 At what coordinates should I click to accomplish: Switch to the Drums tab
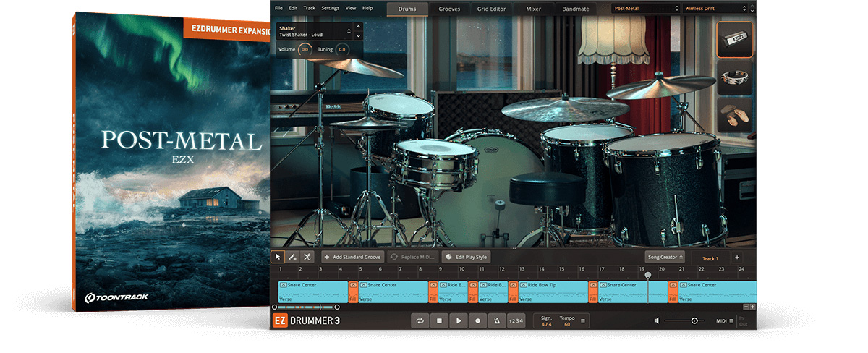click(x=407, y=9)
